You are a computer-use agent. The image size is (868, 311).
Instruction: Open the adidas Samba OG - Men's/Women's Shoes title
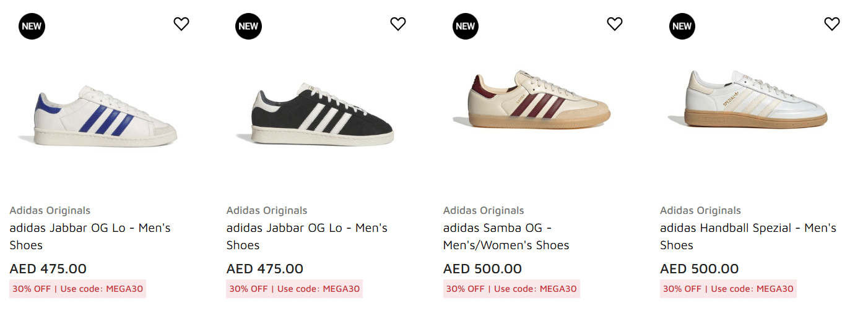pos(506,236)
